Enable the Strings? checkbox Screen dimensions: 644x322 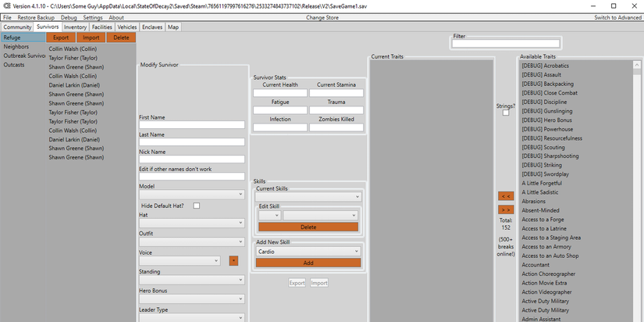point(506,113)
